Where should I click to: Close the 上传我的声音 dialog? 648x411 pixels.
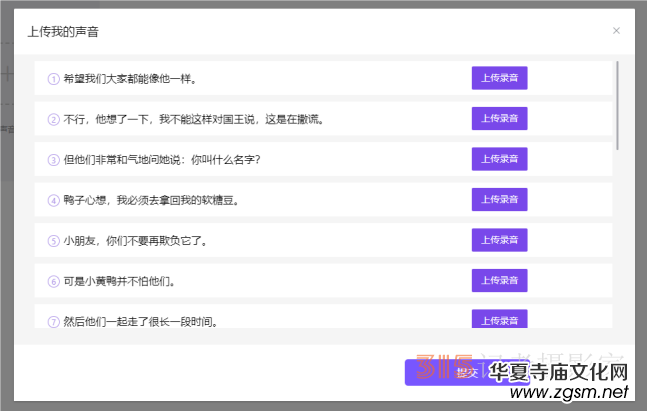(x=616, y=31)
